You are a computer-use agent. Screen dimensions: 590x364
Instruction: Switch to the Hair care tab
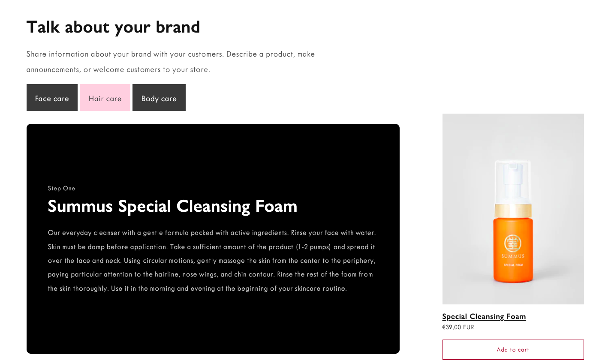105,98
